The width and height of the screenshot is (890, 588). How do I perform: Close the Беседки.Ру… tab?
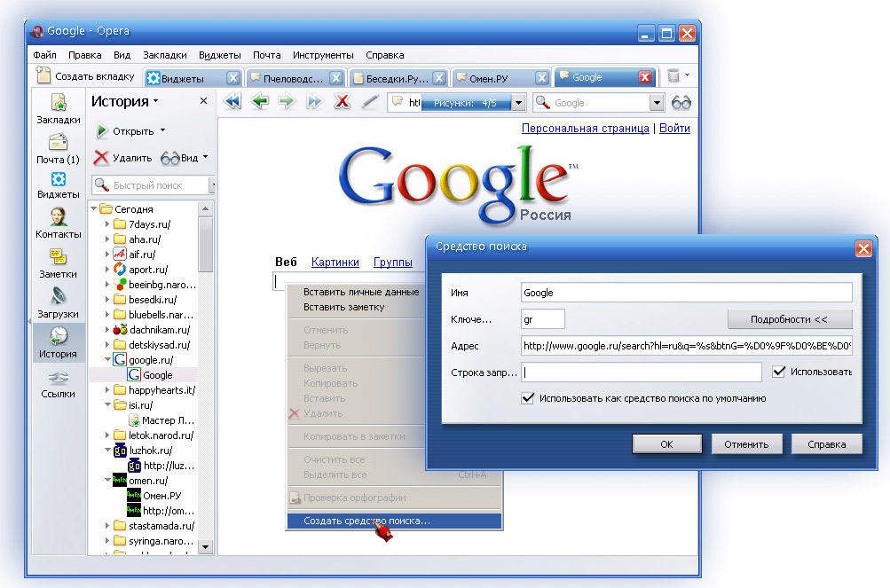(x=438, y=78)
